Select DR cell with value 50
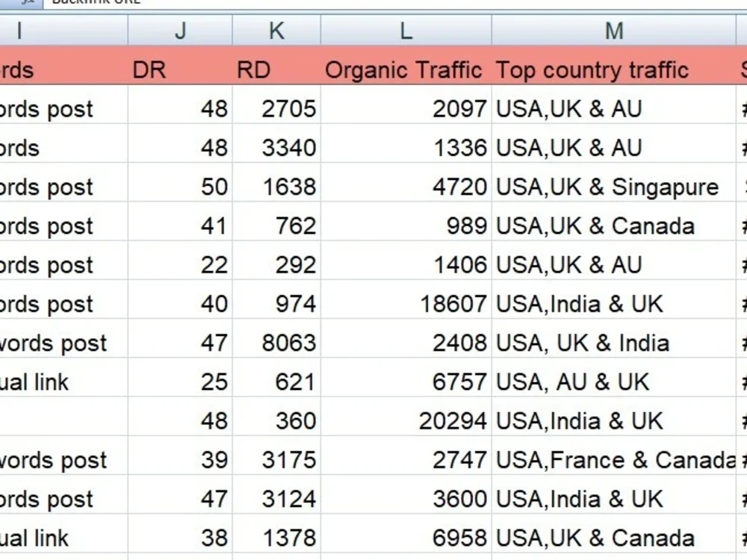Image resolution: width=747 pixels, height=560 pixels. (180, 184)
